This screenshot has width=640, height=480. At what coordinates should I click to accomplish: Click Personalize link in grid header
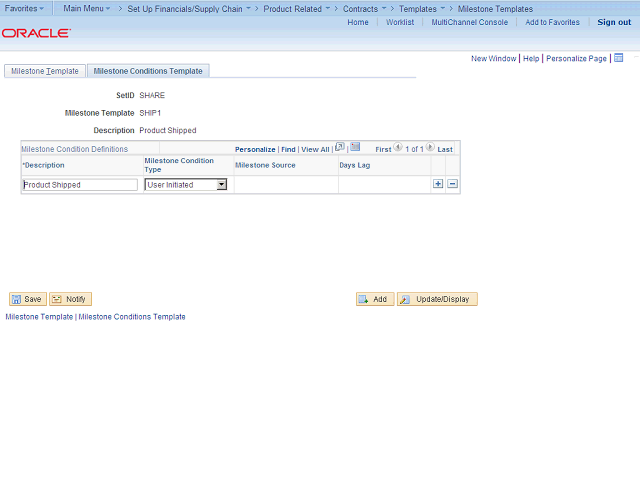click(x=255, y=149)
